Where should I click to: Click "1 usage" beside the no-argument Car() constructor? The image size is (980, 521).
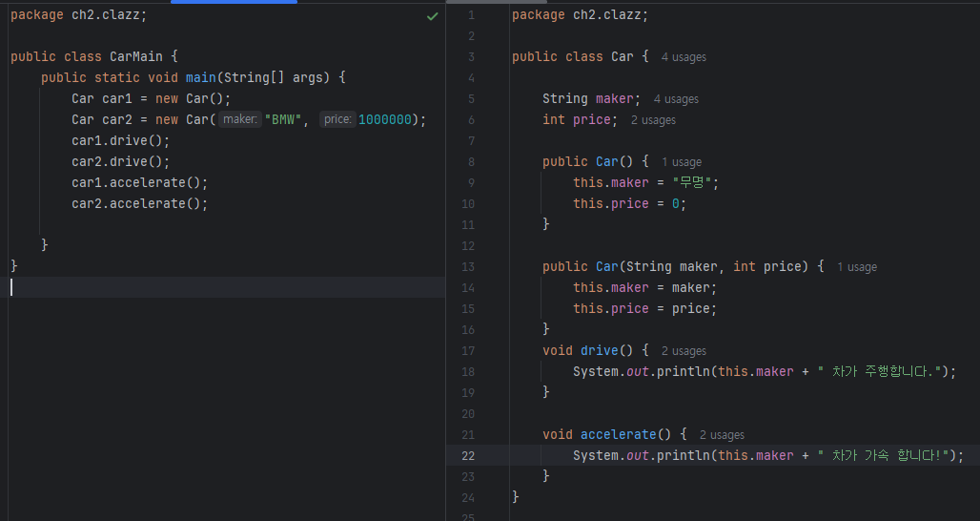click(x=682, y=162)
